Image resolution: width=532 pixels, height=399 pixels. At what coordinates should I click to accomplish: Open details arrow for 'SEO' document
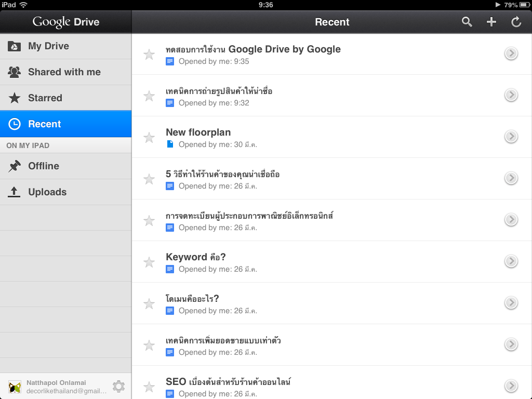pos(511,386)
